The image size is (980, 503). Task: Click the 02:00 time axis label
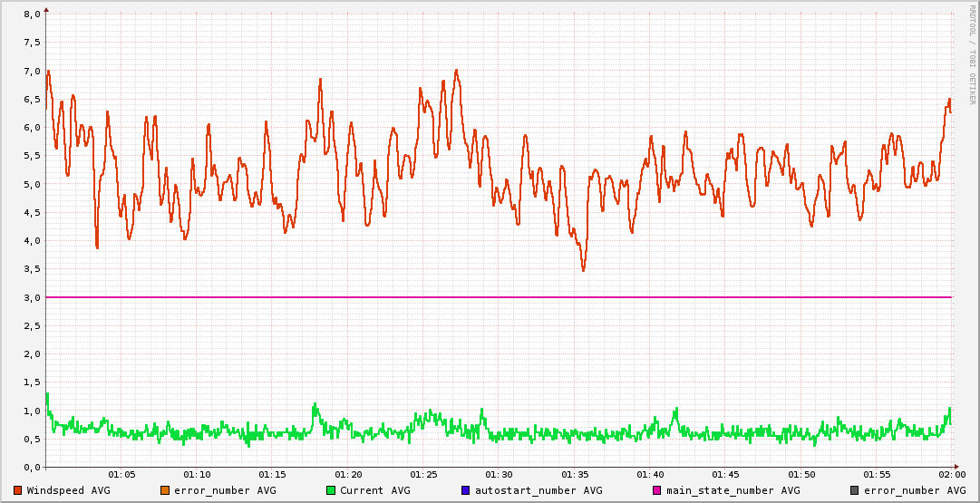click(951, 474)
